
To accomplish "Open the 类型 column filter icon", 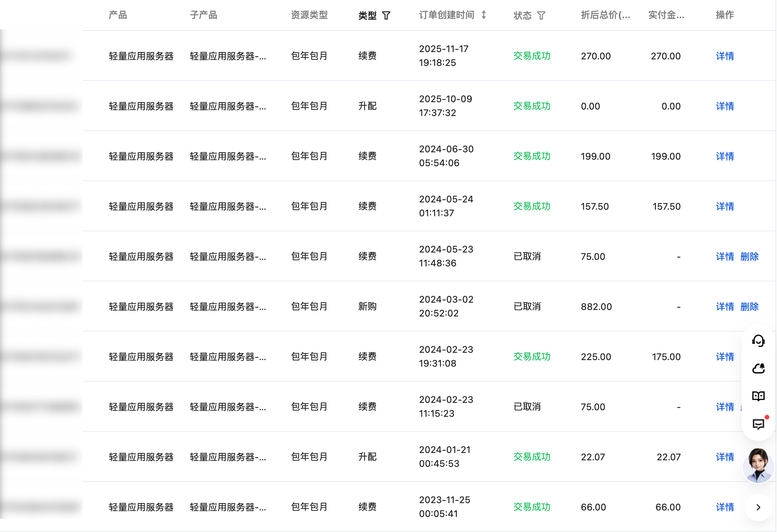I will coord(386,15).
